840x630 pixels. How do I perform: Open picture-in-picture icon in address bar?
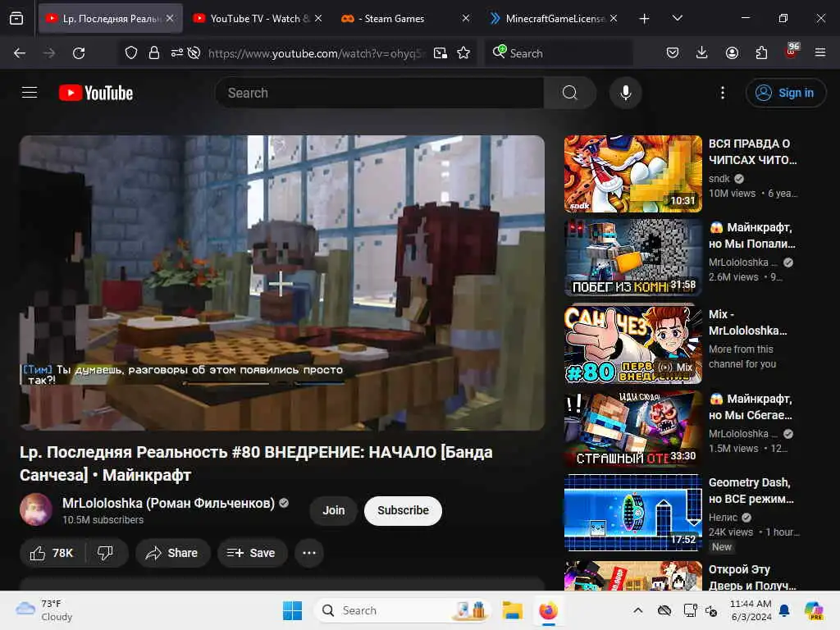point(441,53)
